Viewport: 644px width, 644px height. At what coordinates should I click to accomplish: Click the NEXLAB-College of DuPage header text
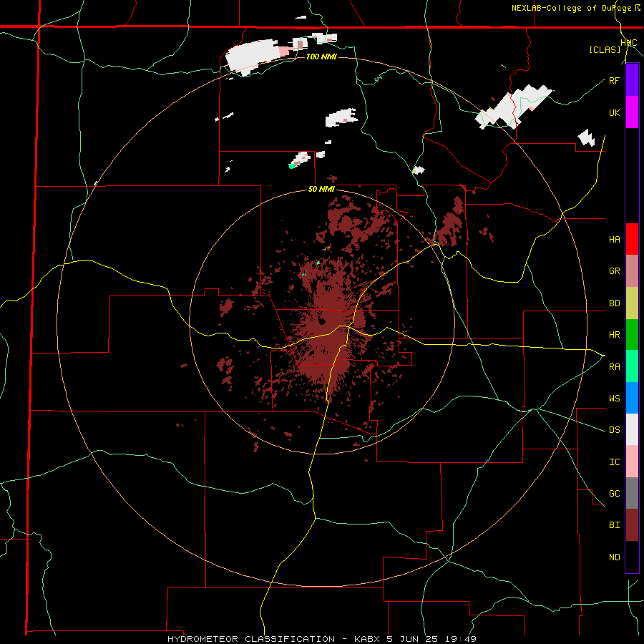(572, 8)
